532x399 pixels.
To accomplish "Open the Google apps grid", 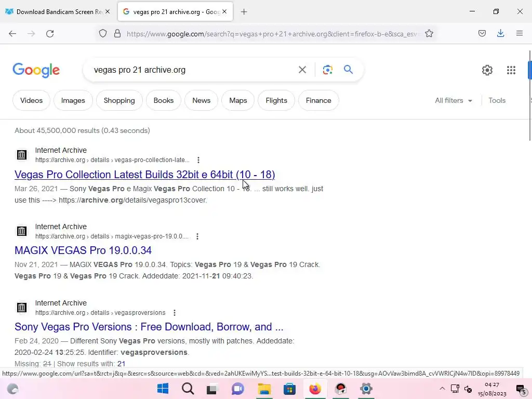I will pyautogui.click(x=511, y=70).
